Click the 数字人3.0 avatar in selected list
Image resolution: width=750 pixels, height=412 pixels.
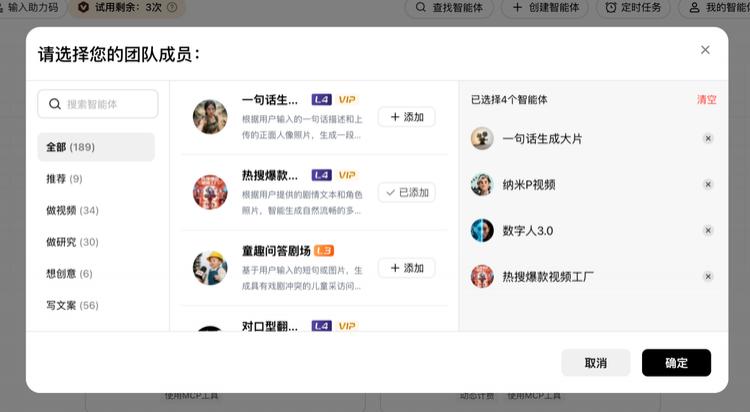pyautogui.click(x=482, y=231)
